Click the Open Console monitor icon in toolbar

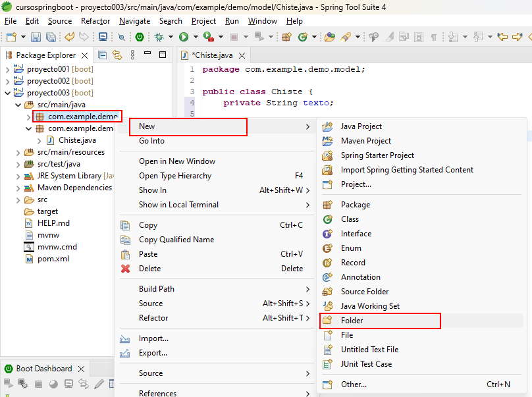point(103,37)
